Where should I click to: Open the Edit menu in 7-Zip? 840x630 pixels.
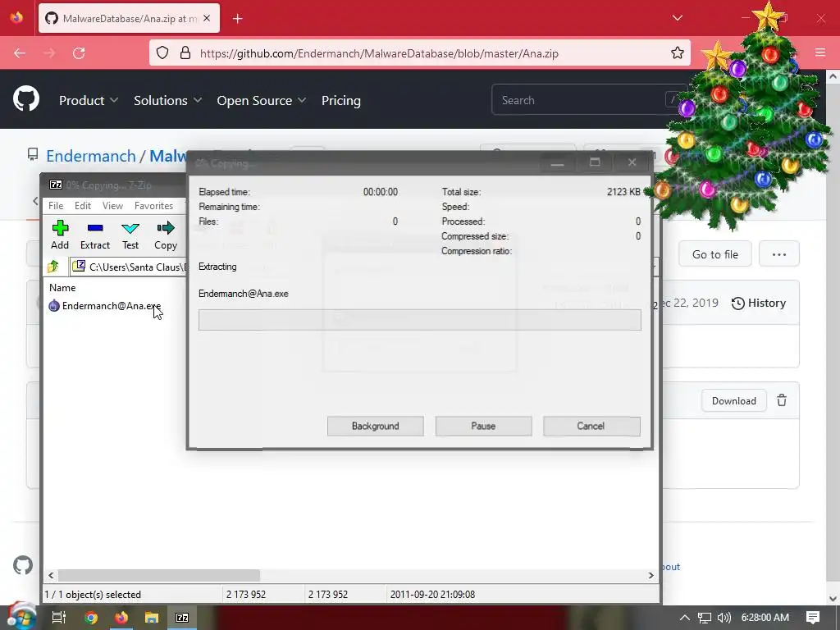click(83, 206)
